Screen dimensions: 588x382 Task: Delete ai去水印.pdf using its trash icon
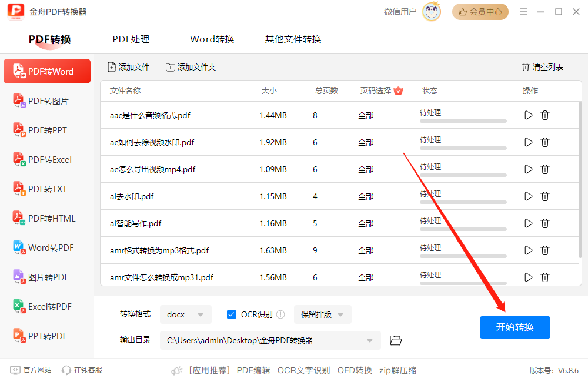[545, 196]
